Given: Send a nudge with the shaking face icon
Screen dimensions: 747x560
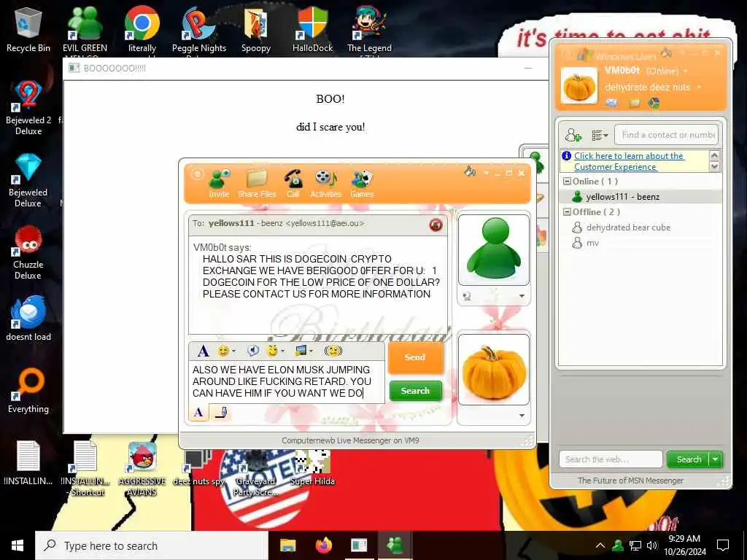Looking at the screenshot, I should 333,351.
